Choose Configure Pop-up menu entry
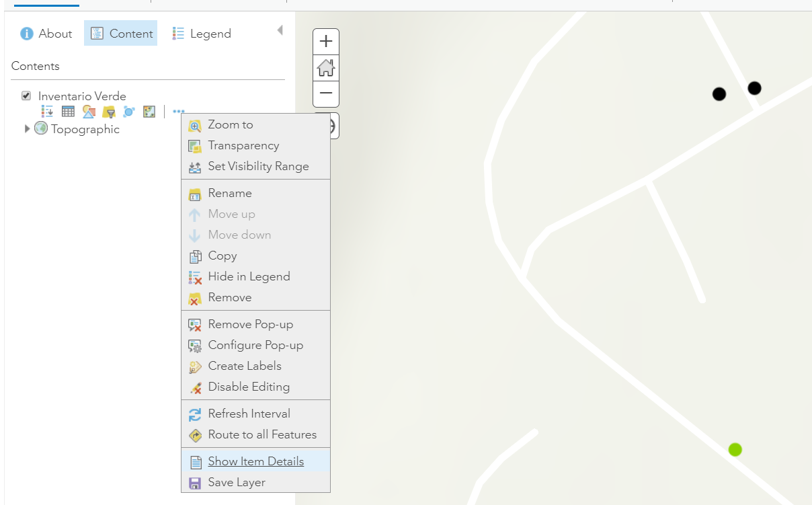 pyautogui.click(x=255, y=345)
